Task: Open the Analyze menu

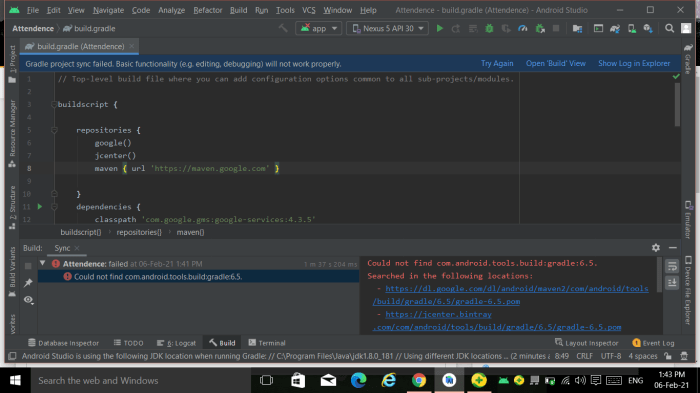Action: 171,10
